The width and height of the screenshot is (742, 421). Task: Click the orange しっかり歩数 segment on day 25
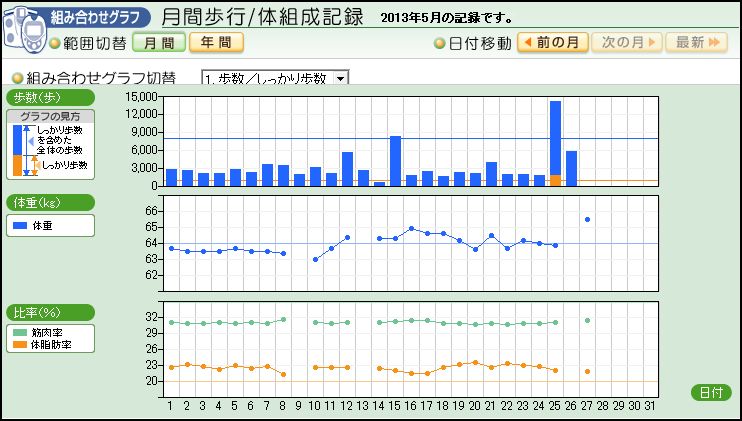click(556, 181)
